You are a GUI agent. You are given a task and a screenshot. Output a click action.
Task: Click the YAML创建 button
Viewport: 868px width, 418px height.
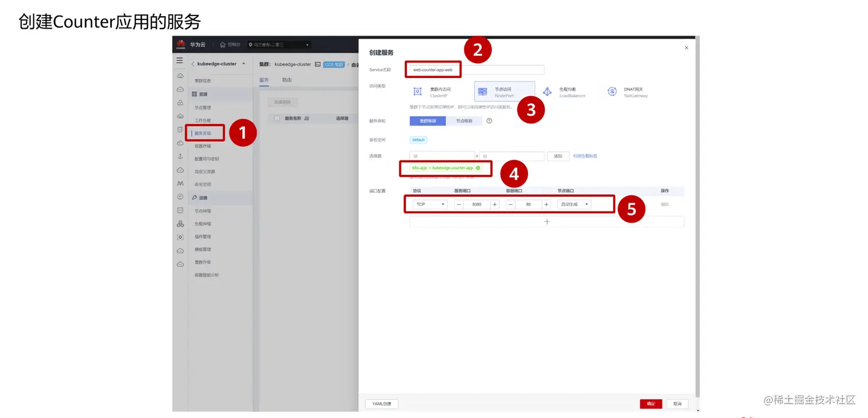pyautogui.click(x=382, y=404)
